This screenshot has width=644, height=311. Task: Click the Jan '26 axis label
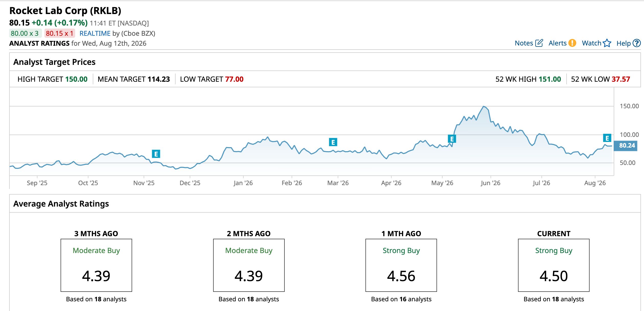[243, 183]
